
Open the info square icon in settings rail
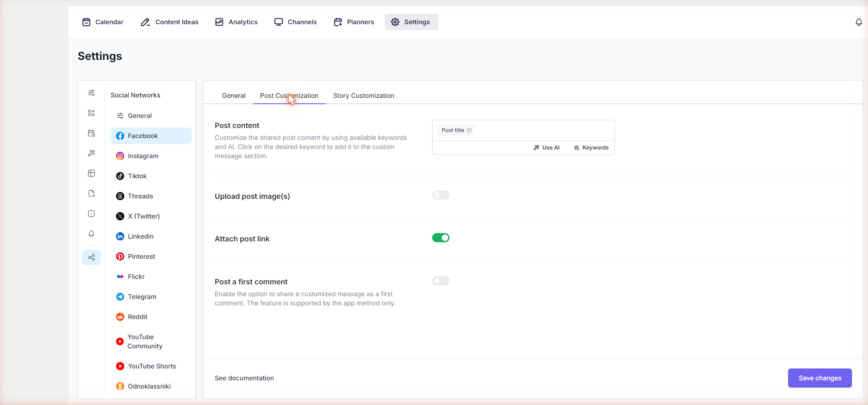tap(91, 213)
